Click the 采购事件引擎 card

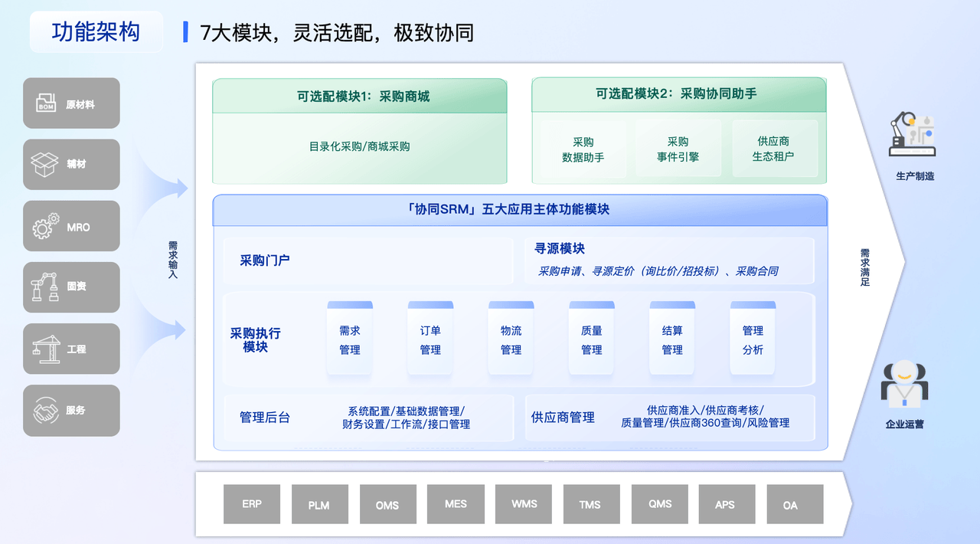pyautogui.click(x=678, y=149)
